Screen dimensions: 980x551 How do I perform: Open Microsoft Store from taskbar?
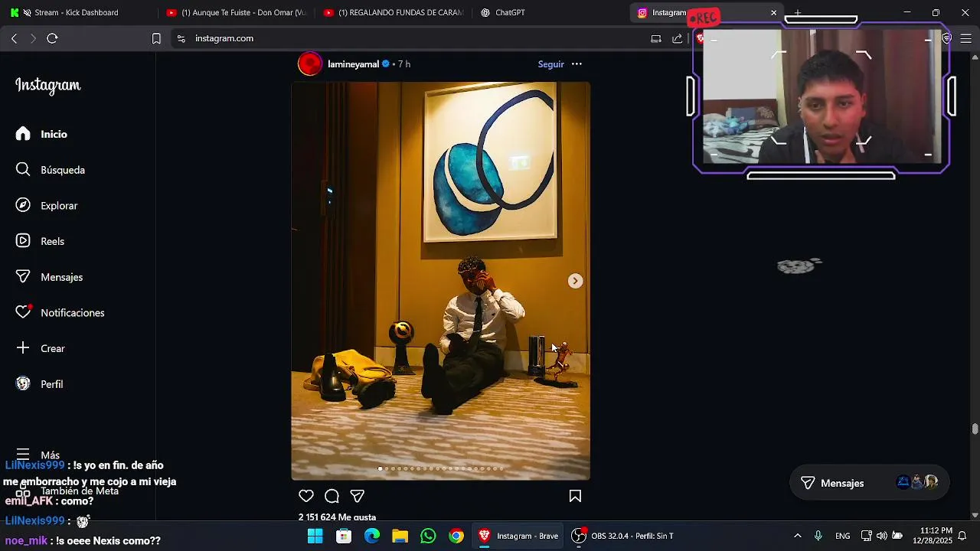344,536
